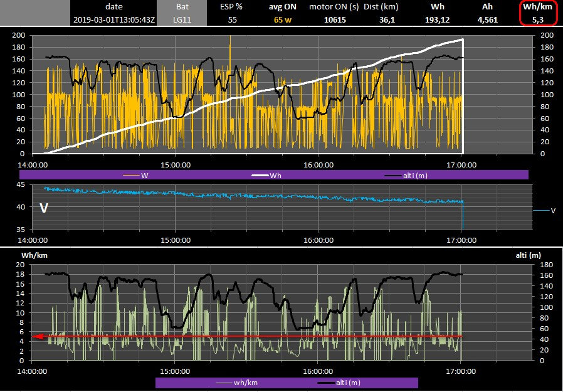The width and height of the screenshot is (563, 392).
Task: Click the red arrowhead on bottom chart
Action: coord(38,337)
